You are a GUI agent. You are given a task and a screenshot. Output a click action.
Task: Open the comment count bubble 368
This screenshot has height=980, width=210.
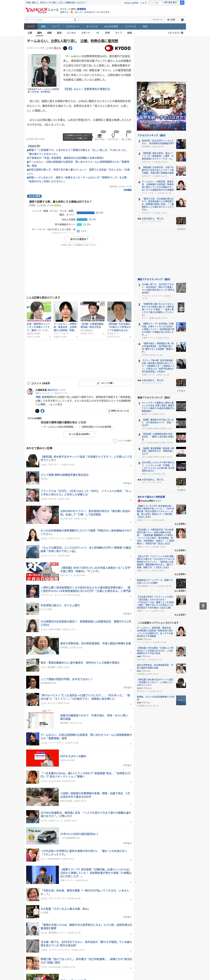coord(50,48)
